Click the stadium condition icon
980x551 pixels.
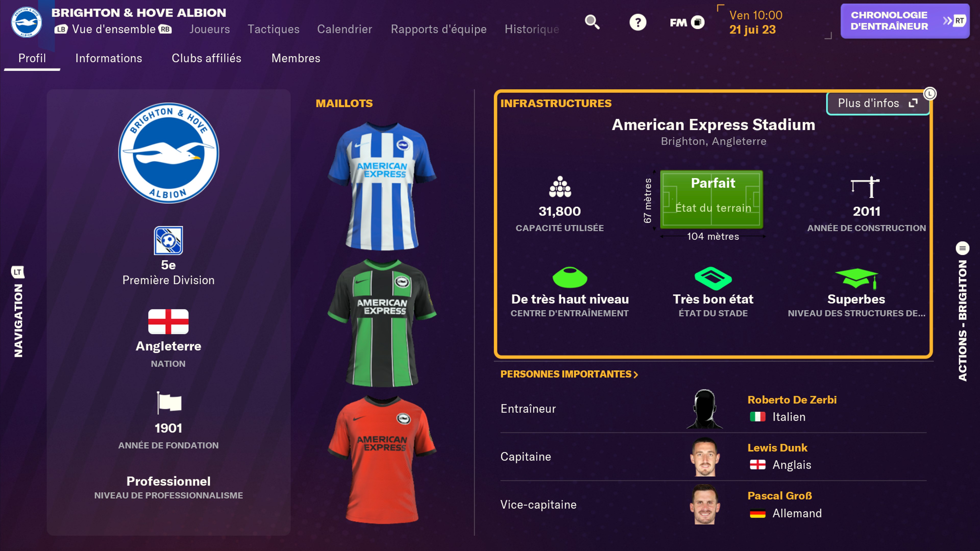pyautogui.click(x=713, y=278)
